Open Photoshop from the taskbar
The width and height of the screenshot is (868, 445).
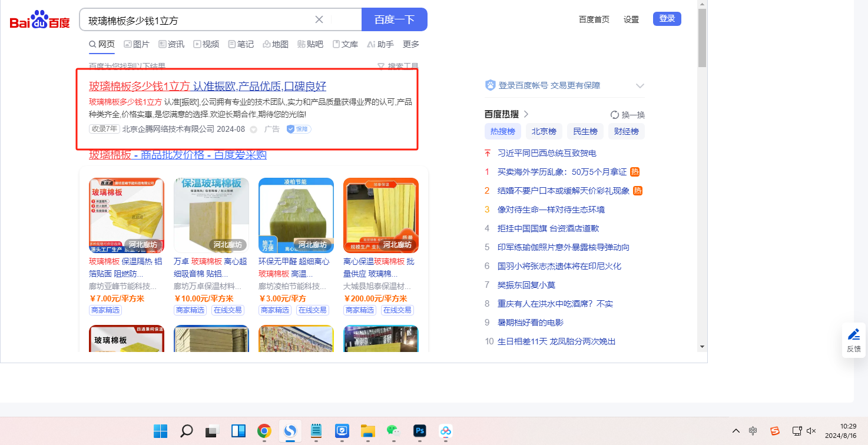[419, 431]
